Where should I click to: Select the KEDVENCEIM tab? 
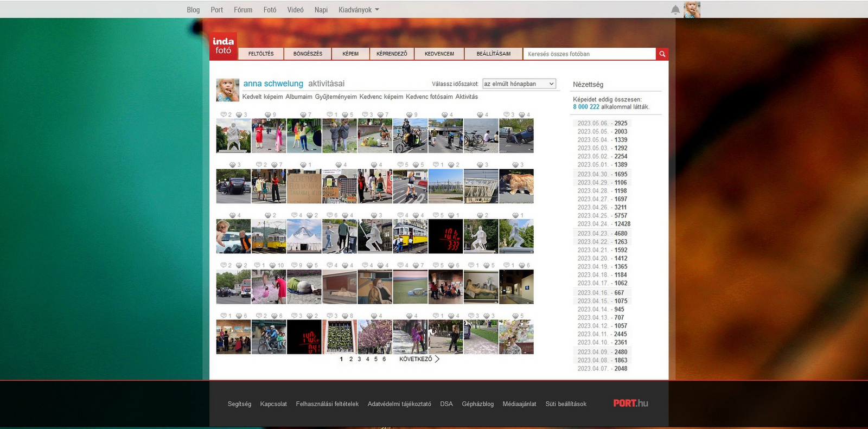click(x=439, y=54)
